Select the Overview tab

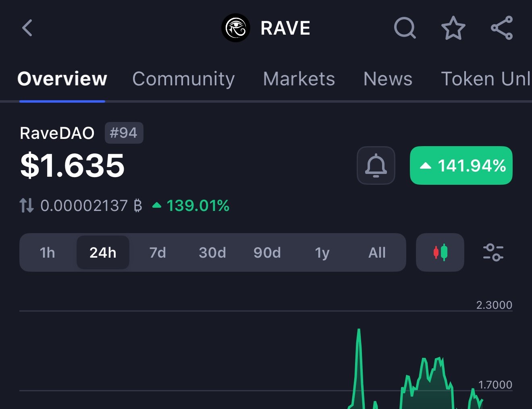(x=62, y=78)
